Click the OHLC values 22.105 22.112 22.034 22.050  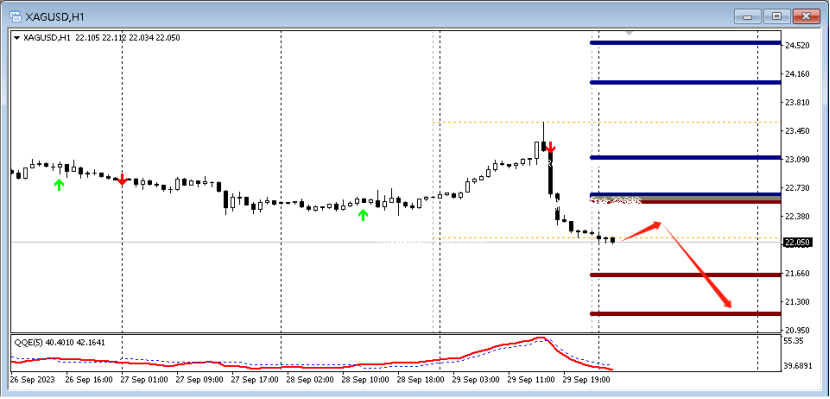tap(128, 38)
